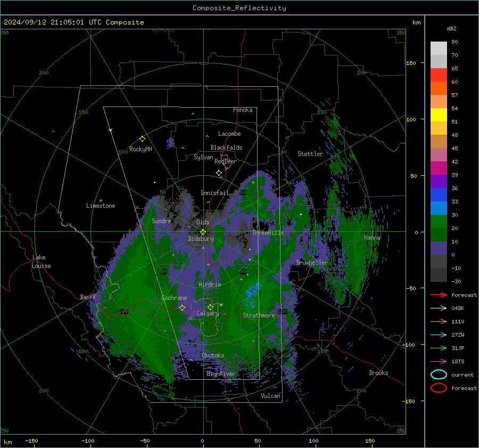Click the 'Olds' city label
This screenshot has height=448, width=479.
click(x=203, y=222)
